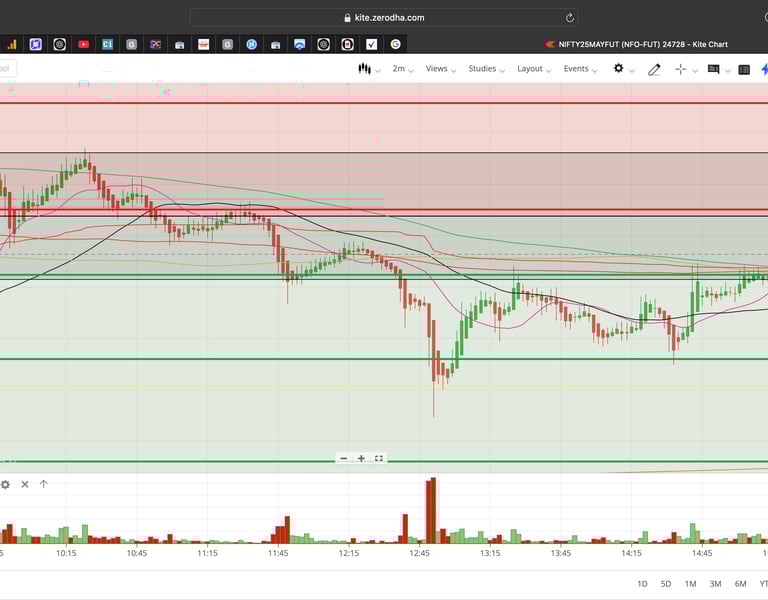Click the kite.zerodha.com address bar

pyautogui.click(x=384, y=18)
